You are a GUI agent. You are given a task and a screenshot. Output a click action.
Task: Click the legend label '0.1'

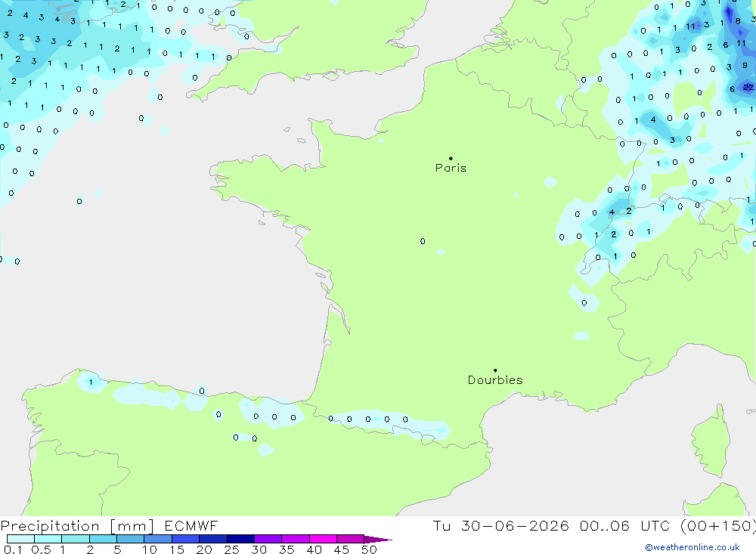click(13, 549)
